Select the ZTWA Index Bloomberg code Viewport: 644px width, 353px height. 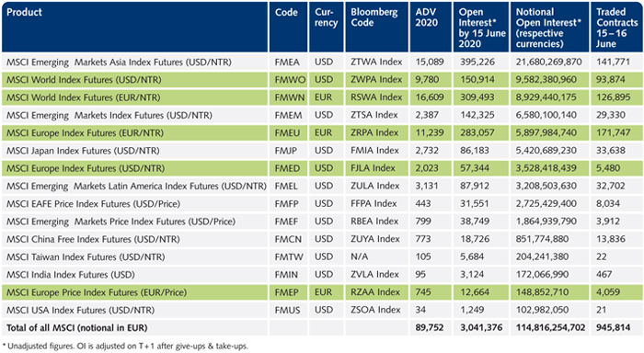[x=376, y=62]
